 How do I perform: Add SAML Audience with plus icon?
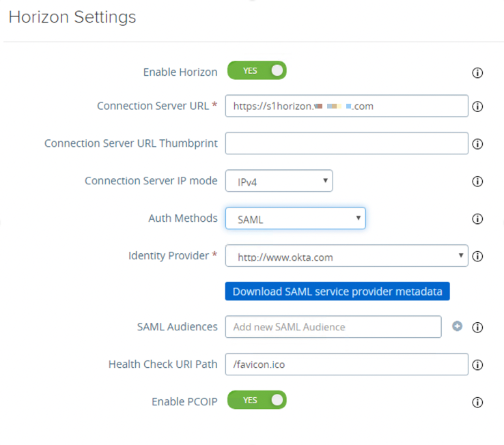(458, 326)
